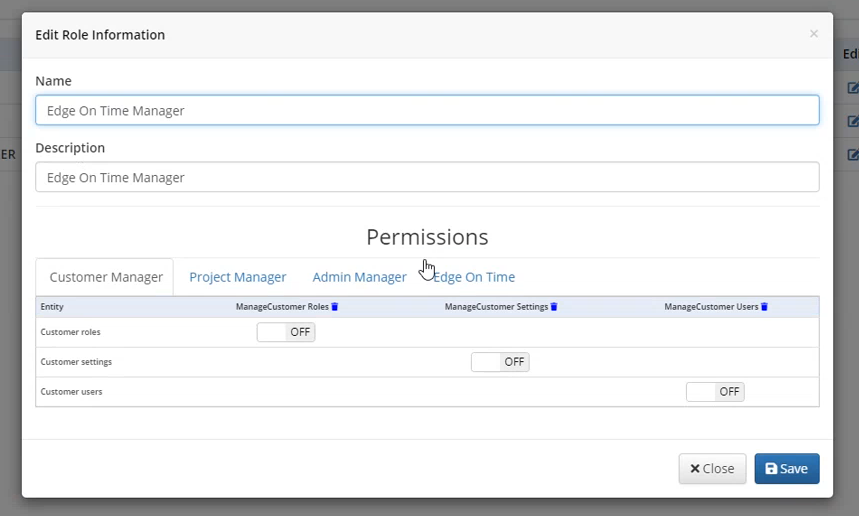Click the third edit pencil icon behind dialog
Viewport: 859px width, 516px height.
pyautogui.click(x=853, y=154)
